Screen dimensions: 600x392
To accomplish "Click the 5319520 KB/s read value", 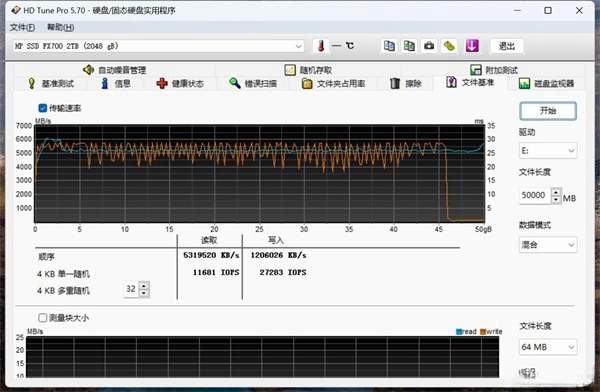I will pos(211,255).
